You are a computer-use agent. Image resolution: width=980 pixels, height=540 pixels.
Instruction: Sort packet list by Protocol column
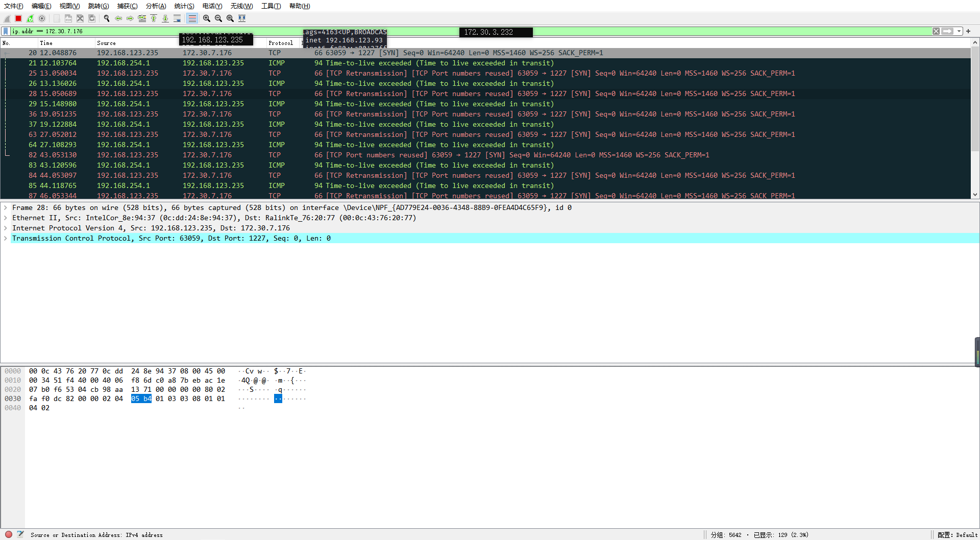tap(283, 43)
